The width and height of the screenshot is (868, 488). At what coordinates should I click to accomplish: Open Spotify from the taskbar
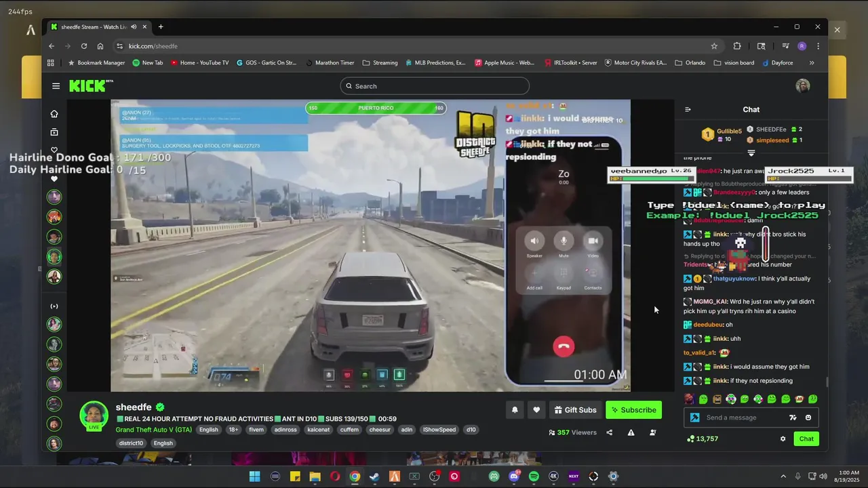tap(534, 476)
